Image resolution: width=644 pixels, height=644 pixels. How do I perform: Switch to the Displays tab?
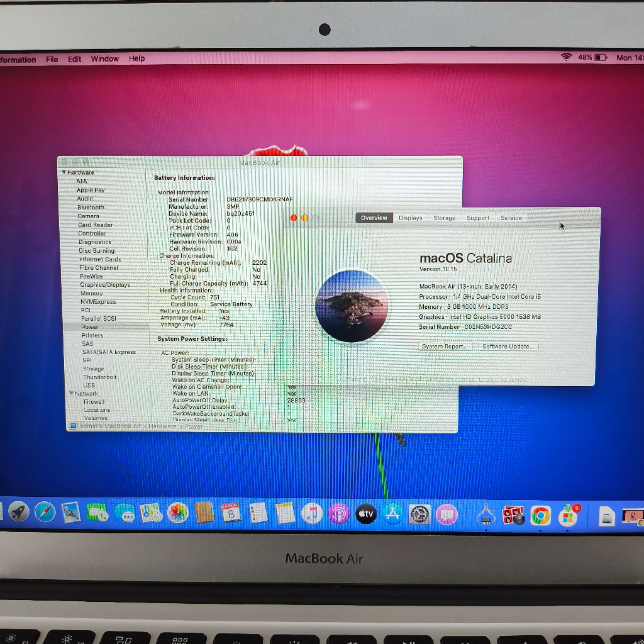(x=410, y=218)
